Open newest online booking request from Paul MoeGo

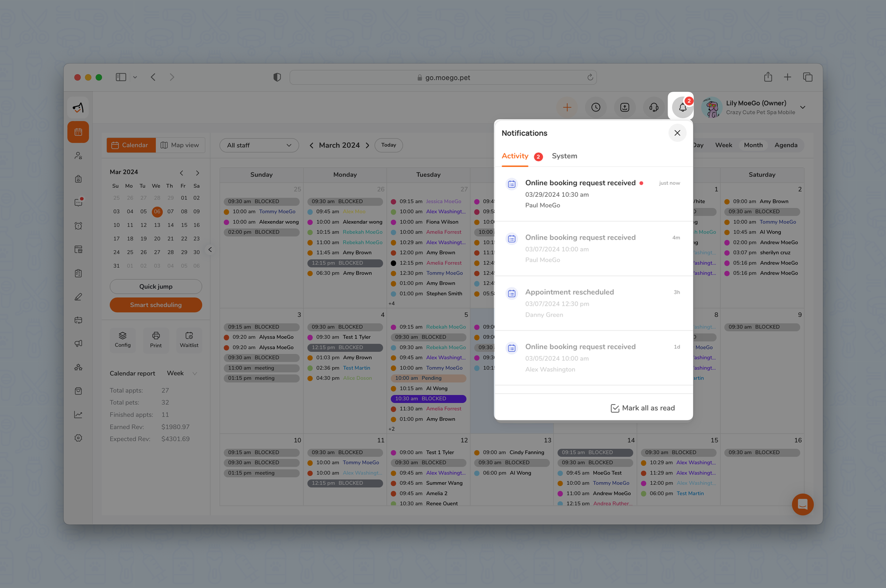tap(580, 194)
